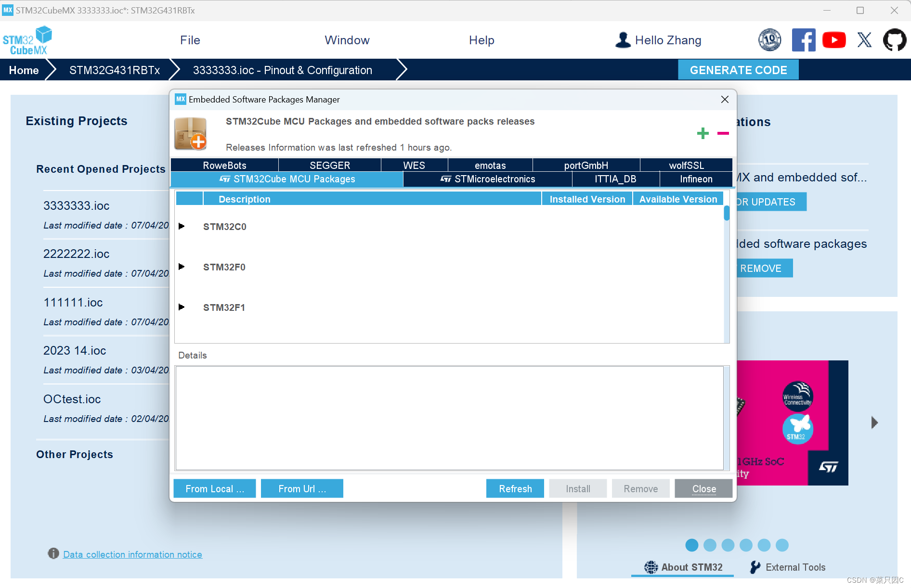Click the STM32CubeMX logo icon
Image resolution: width=911 pixels, height=588 pixels.
27,40
